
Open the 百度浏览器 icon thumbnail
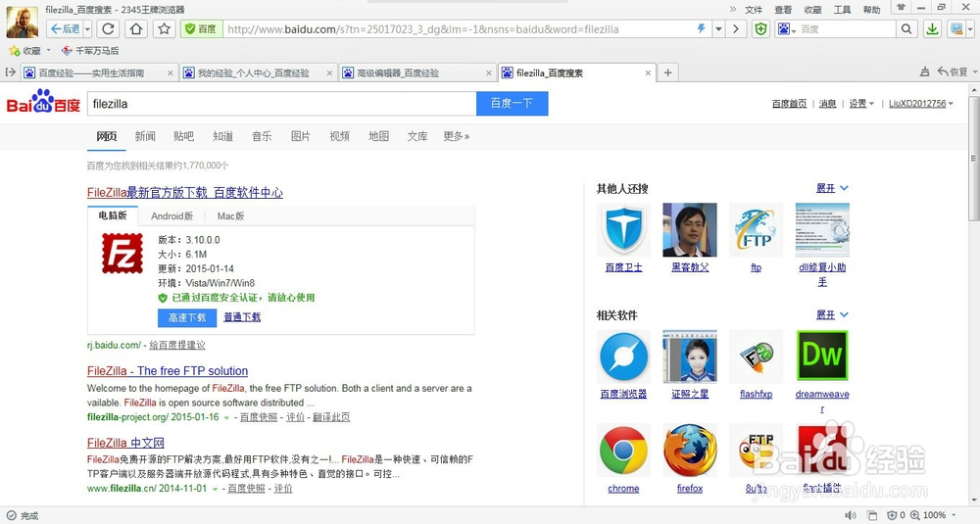623,357
